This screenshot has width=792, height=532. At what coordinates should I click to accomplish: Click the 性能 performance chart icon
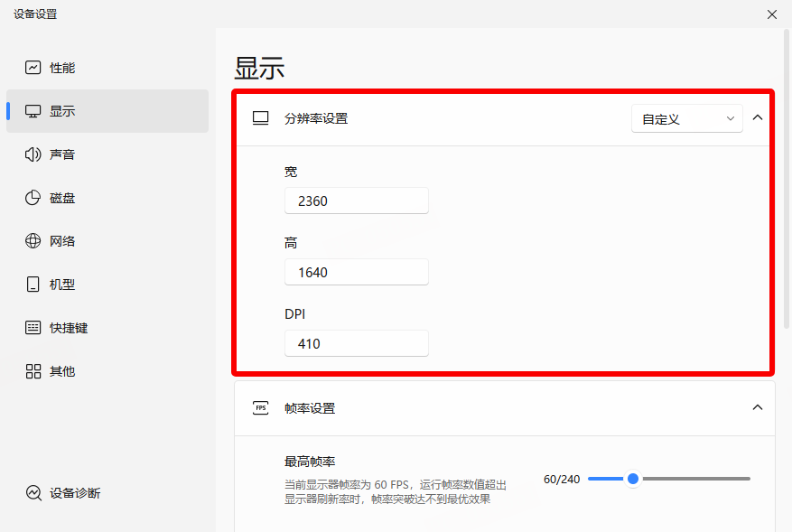click(33, 68)
